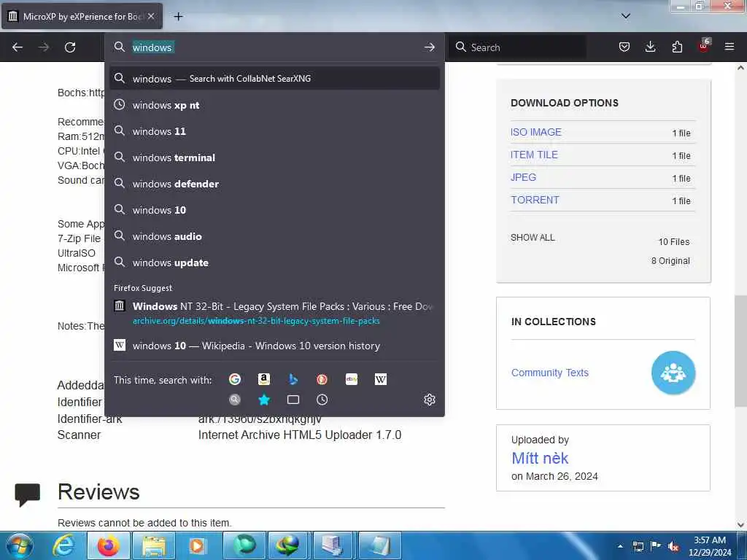Image resolution: width=747 pixels, height=560 pixels.
Task: Click the Go arrow in address bar
Action: pos(429,47)
